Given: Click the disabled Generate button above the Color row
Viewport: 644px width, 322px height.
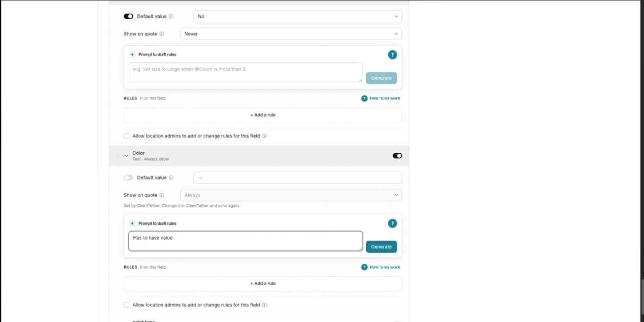Looking at the screenshot, I should pyautogui.click(x=381, y=78).
